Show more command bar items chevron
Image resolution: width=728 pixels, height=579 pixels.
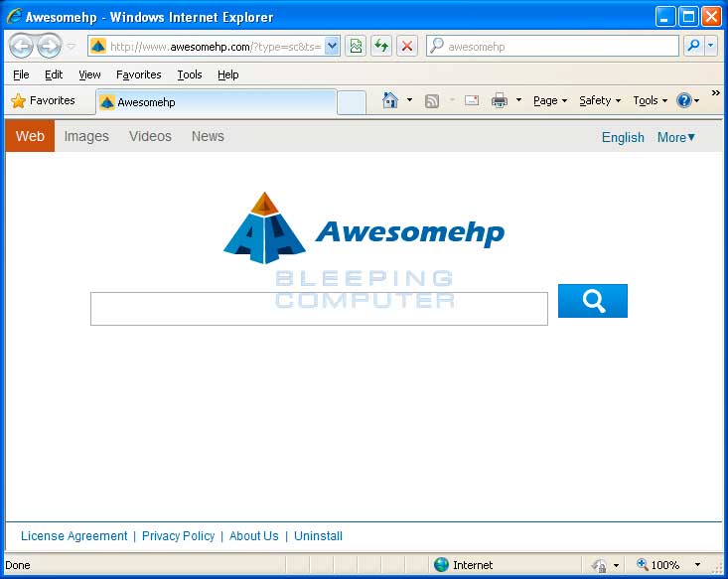(715, 93)
